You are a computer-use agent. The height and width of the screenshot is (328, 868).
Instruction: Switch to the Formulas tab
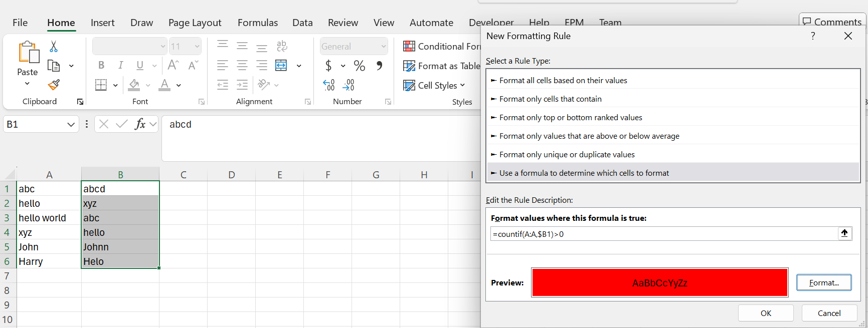coord(258,23)
